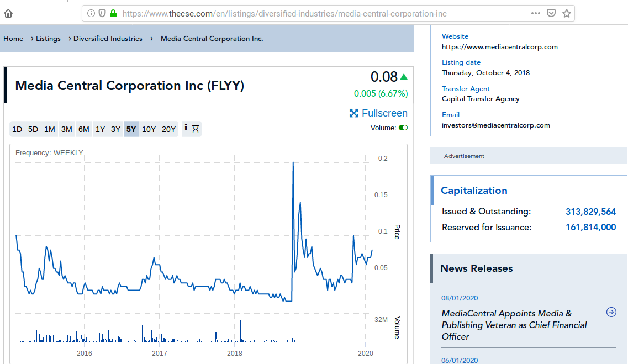This screenshot has height=364, width=628.
Task: Click Reserved for Issuance value 161,814,000
Action: (x=590, y=228)
